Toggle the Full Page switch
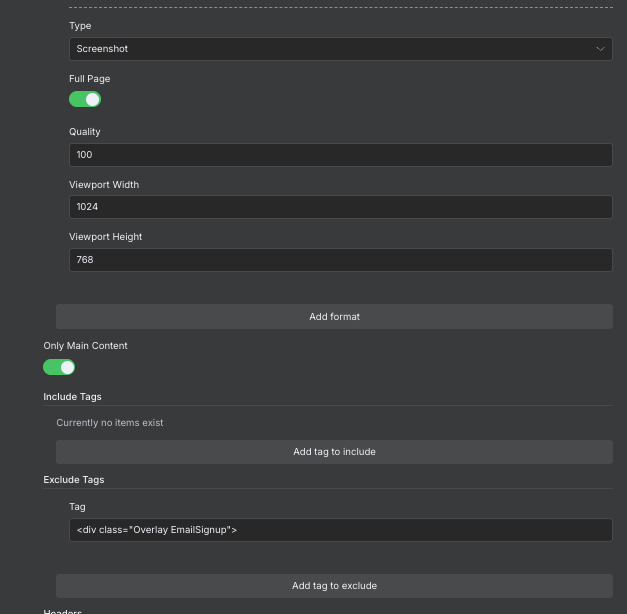 tap(85, 99)
